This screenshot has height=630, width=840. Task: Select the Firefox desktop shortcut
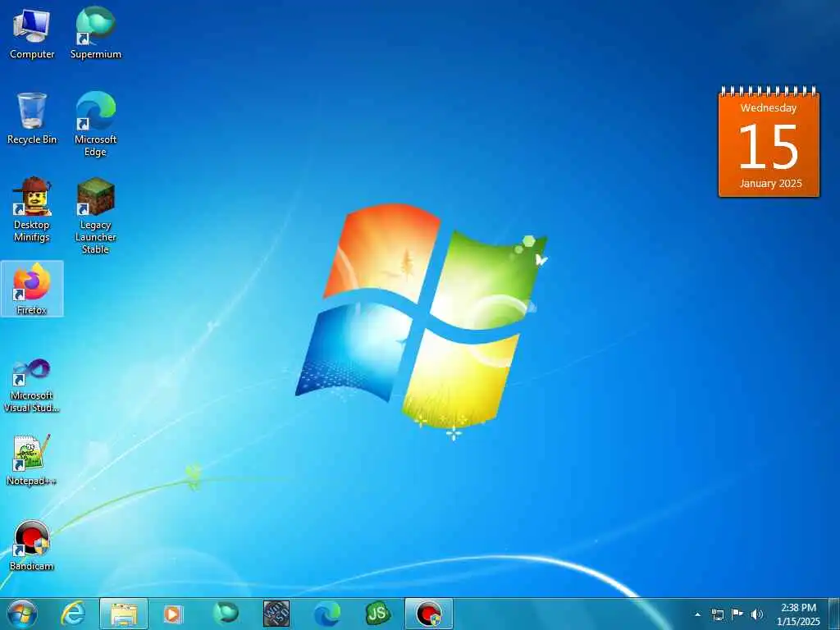(32, 289)
